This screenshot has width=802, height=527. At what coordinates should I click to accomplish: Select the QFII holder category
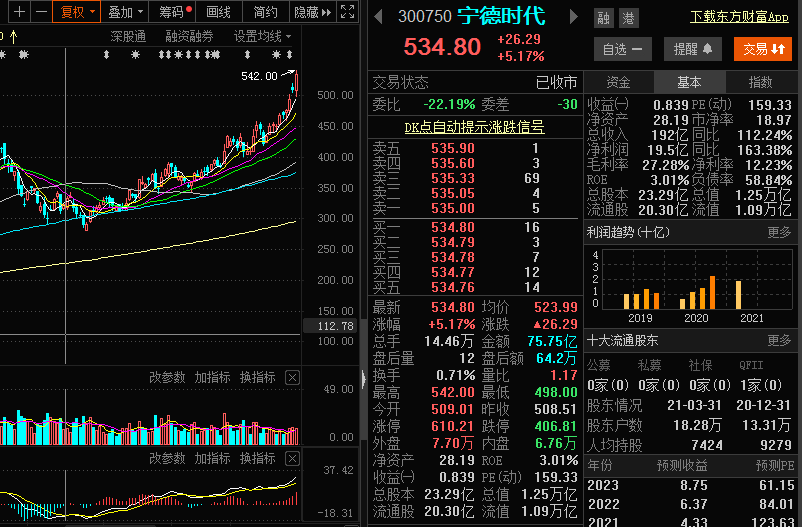click(751, 365)
